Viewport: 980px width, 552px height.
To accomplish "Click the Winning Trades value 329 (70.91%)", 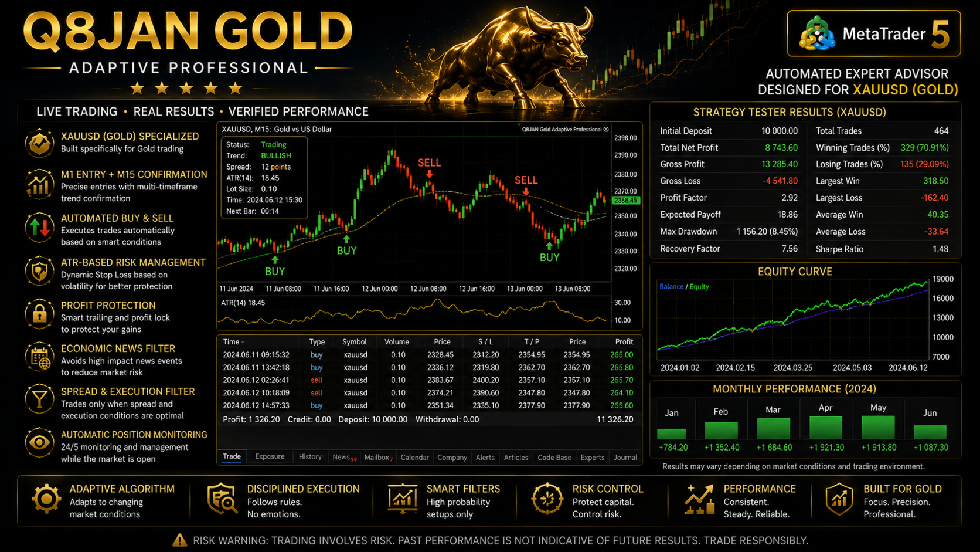I will pyautogui.click(x=924, y=148).
